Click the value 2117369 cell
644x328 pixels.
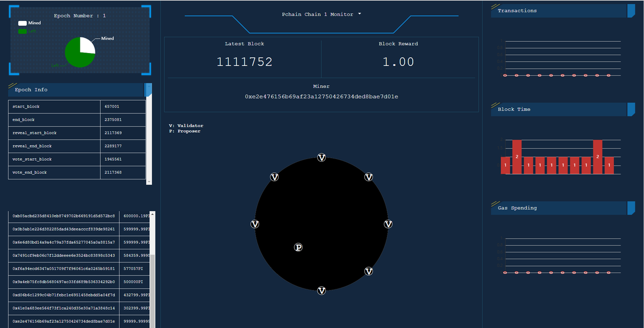(x=123, y=133)
